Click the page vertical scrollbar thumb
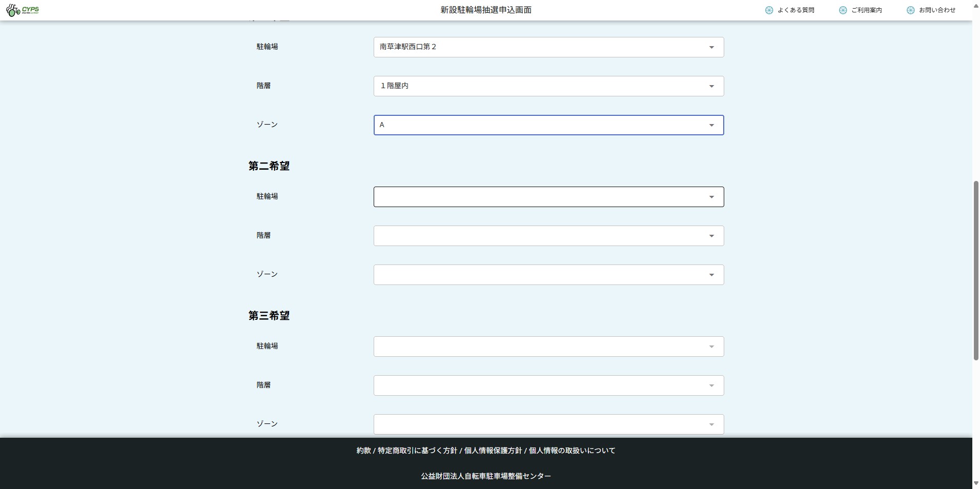The height and width of the screenshot is (489, 980). point(976,271)
